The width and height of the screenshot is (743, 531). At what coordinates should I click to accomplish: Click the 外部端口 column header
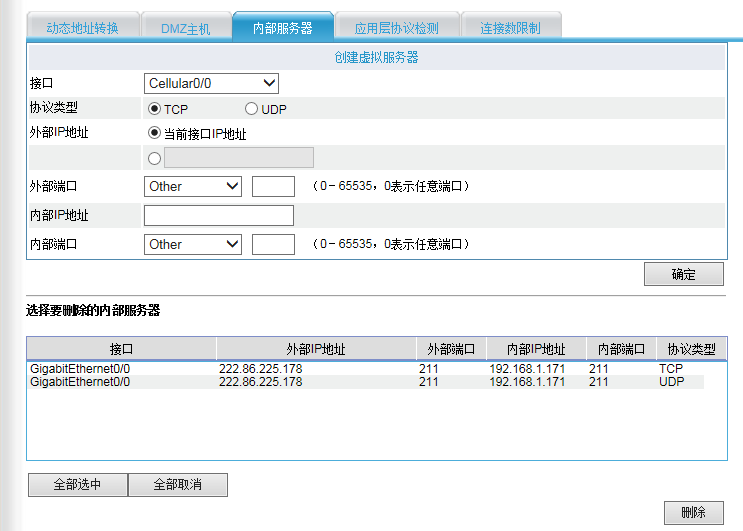451,349
